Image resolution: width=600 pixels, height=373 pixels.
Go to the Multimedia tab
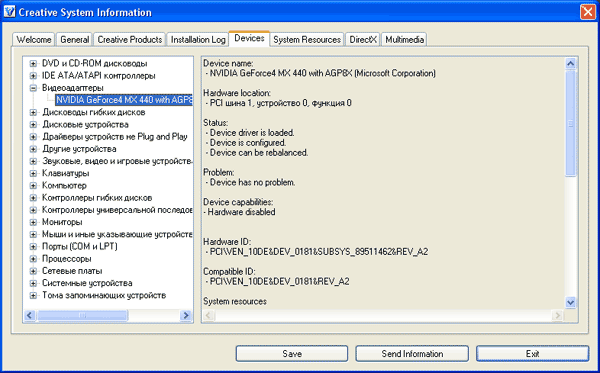404,39
